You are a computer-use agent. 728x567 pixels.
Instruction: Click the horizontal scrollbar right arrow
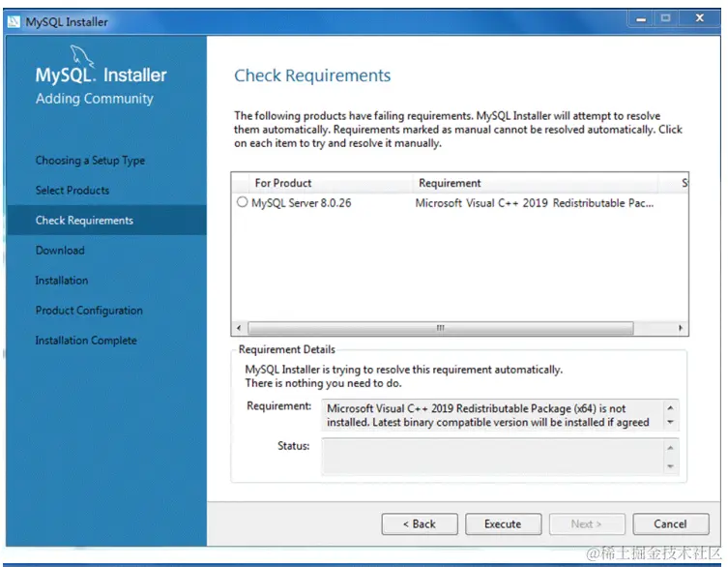(681, 328)
